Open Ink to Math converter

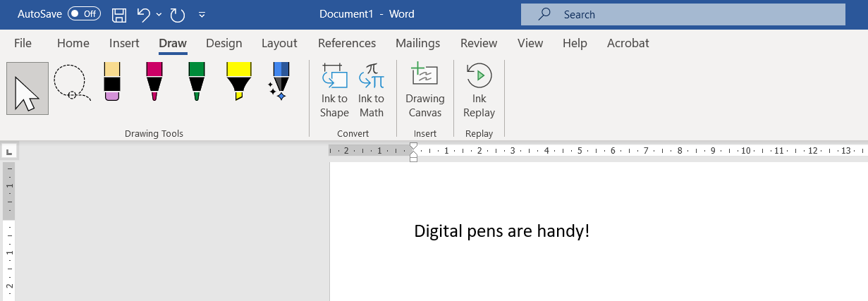[x=371, y=91]
